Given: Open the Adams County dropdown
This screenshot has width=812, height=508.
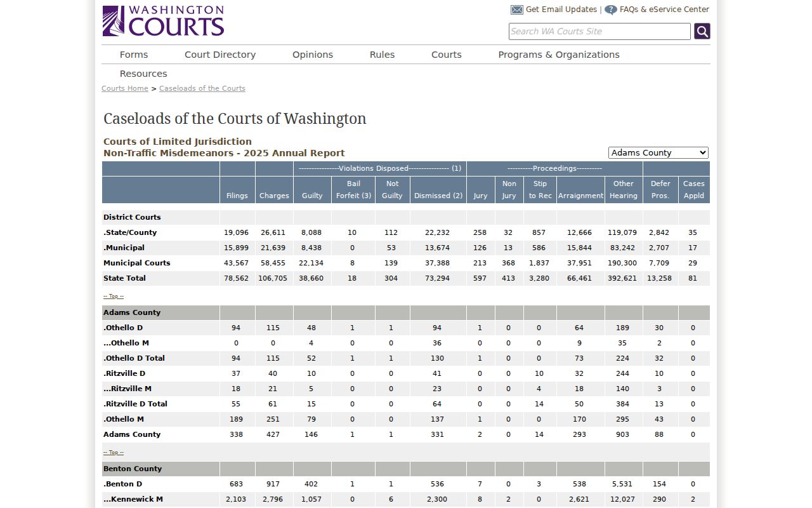Looking at the screenshot, I should point(658,153).
